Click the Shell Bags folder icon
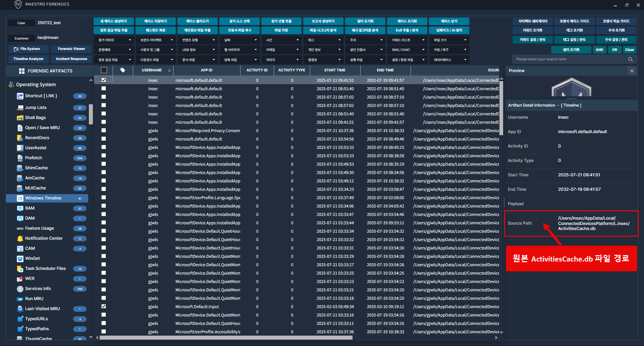The height and width of the screenshot is (346, 644). [20, 118]
